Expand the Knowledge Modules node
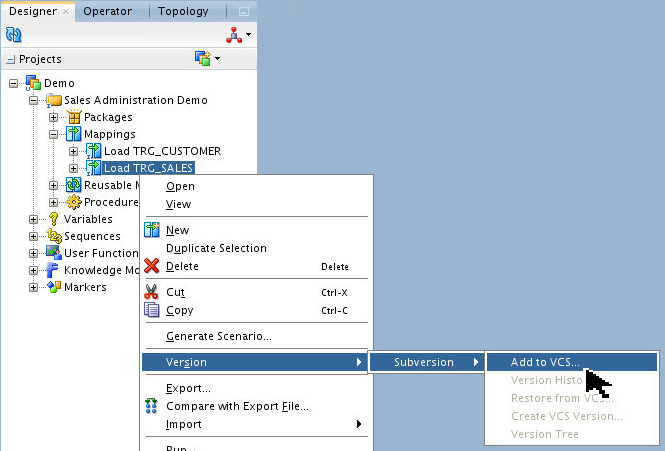Screen dimensions: 665x451 (34, 270)
